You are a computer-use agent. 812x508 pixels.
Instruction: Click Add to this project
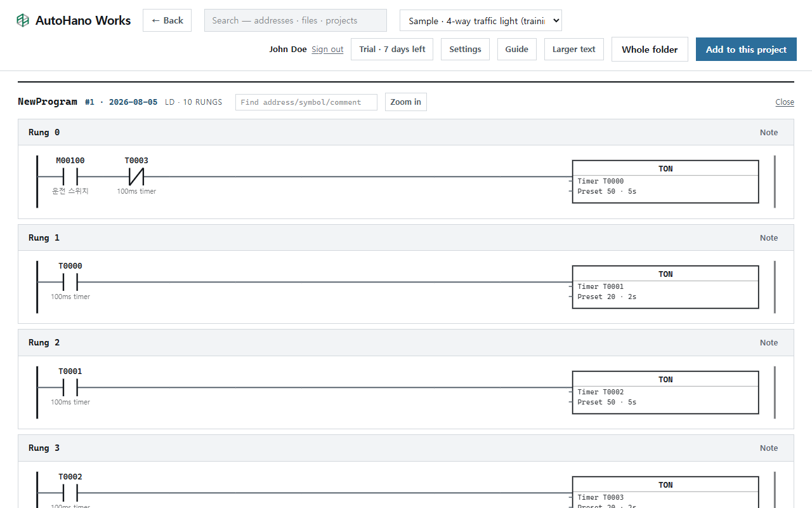[746, 50]
